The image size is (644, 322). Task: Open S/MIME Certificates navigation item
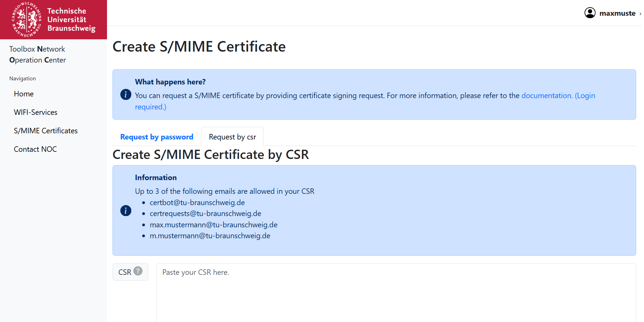coord(46,131)
